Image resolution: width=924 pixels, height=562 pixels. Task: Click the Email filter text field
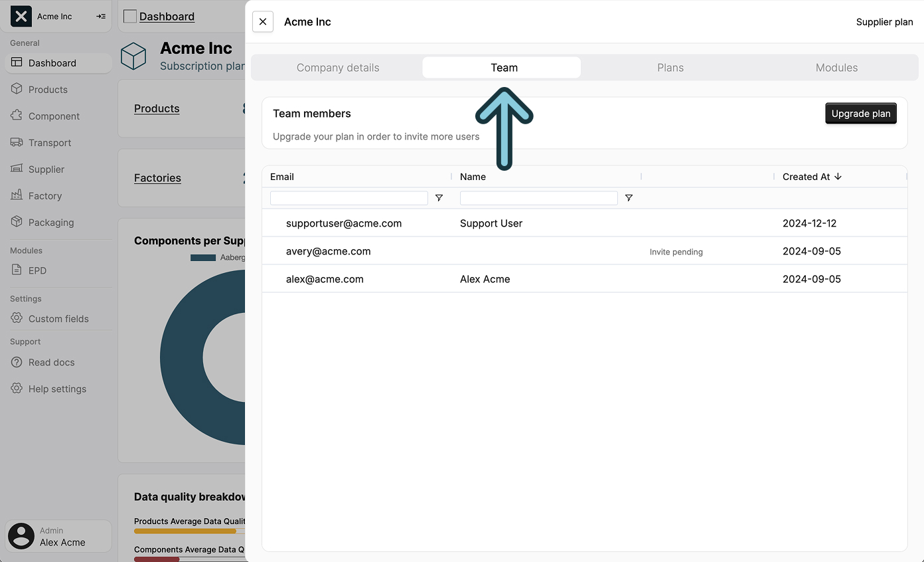tap(348, 198)
